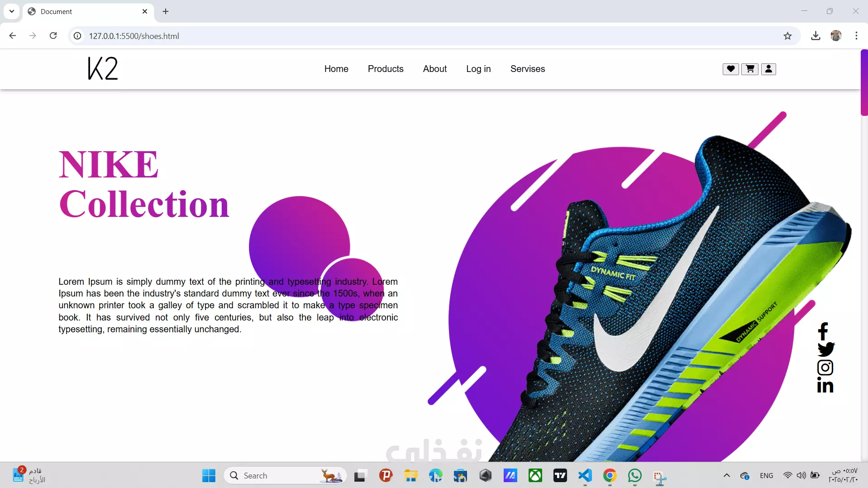Open the Instagram icon link

(825, 368)
